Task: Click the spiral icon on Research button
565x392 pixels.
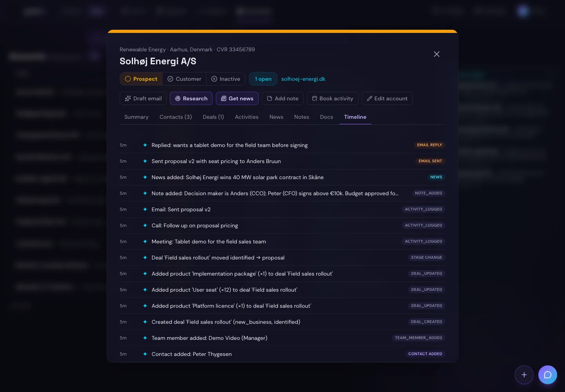Action: coord(178,98)
